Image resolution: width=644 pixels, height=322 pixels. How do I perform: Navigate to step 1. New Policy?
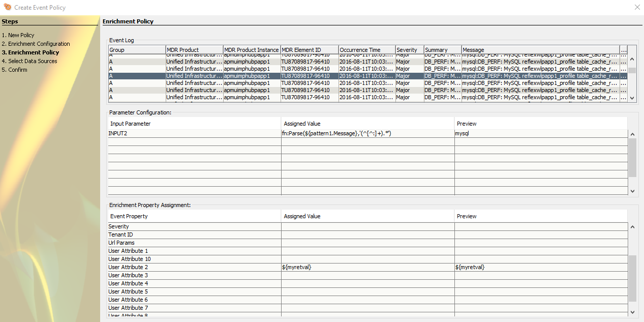18,35
